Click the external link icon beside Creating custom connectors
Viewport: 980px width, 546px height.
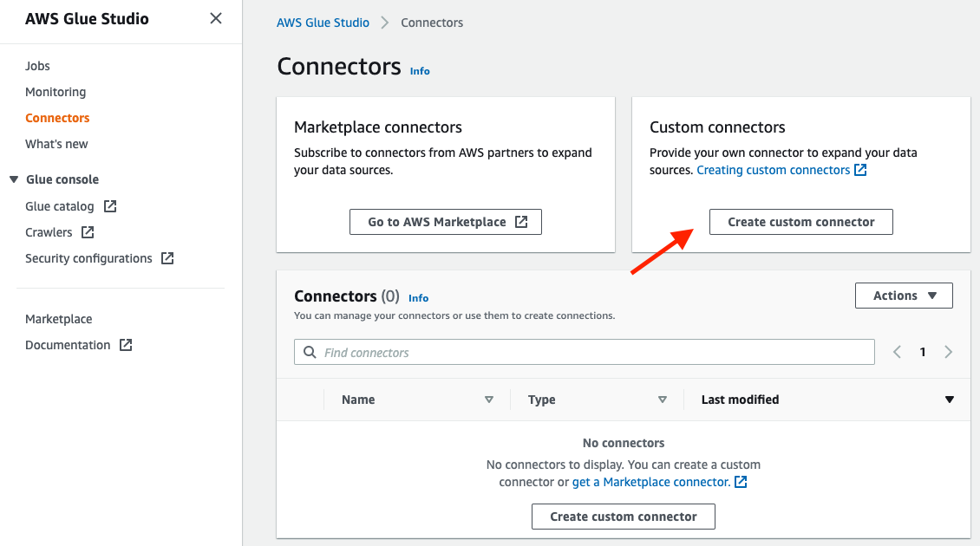coord(859,170)
